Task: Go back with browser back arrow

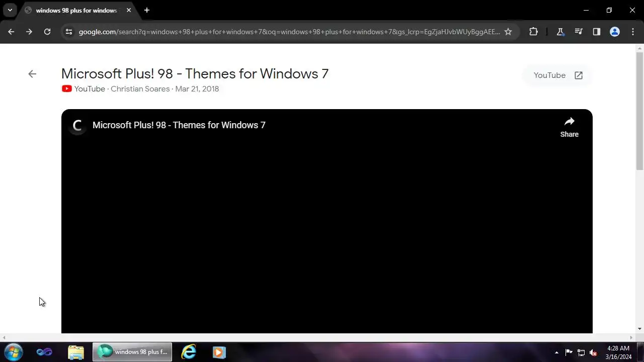Action: [x=11, y=32]
